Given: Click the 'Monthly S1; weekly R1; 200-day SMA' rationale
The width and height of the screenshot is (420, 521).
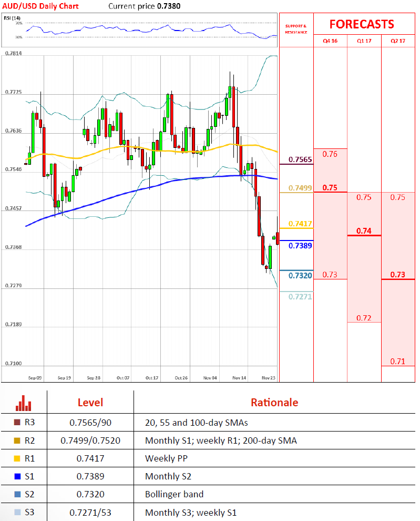Looking at the screenshot, I should tap(221, 440).
